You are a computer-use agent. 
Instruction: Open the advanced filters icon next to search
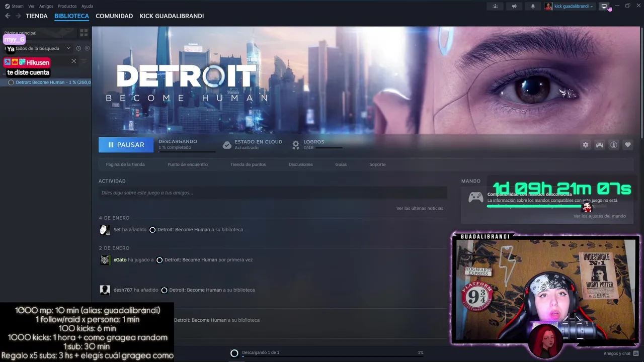[84, 61]
